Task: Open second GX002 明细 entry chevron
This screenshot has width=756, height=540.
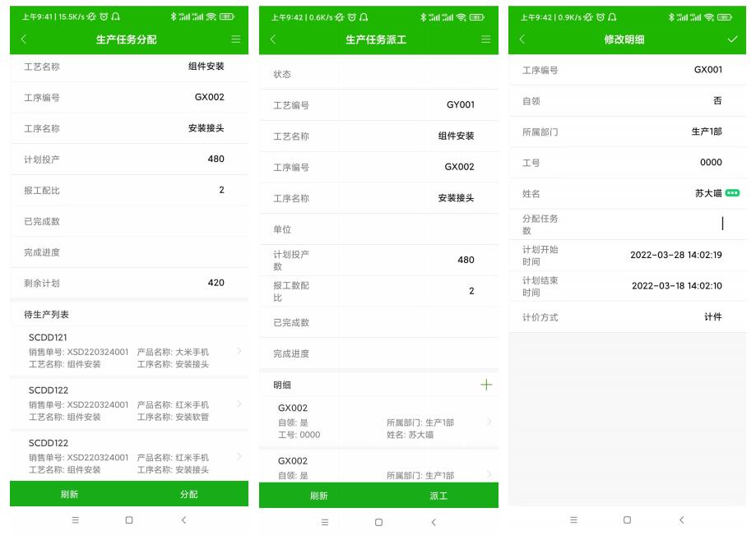Action: 489,474
